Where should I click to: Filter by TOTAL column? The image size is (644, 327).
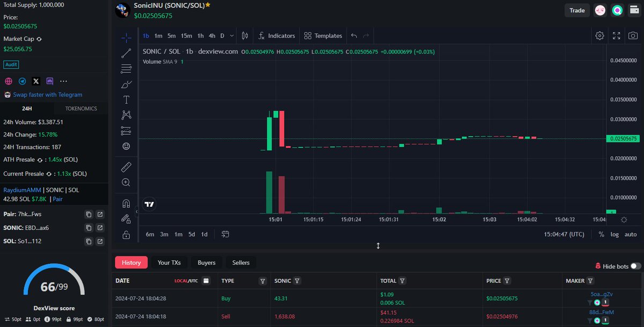pos(402,281)
